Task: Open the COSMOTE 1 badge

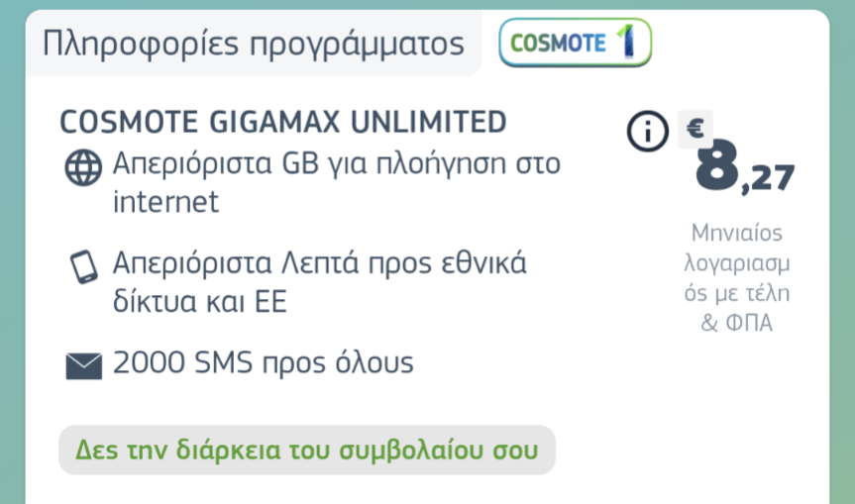Action: point(576,43)
